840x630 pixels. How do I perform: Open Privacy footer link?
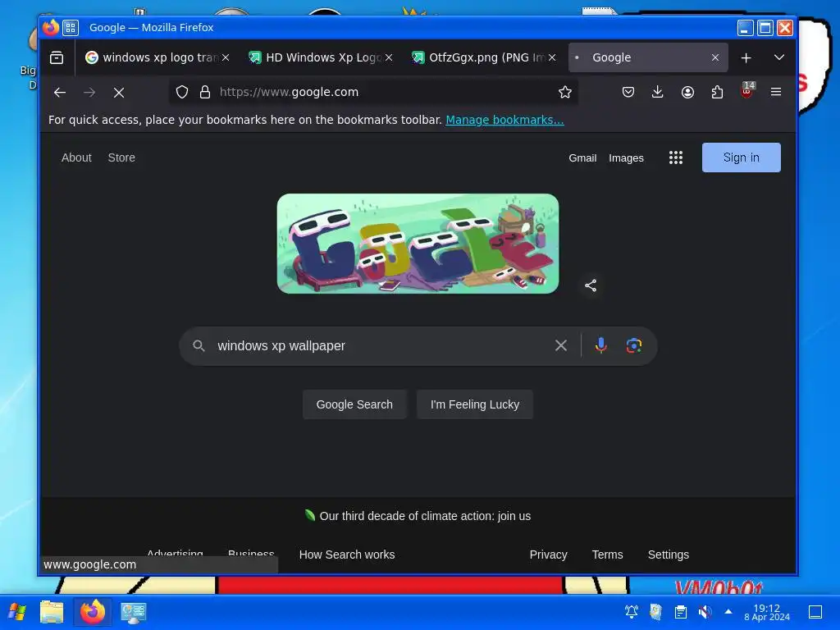(x=548, y=555)
